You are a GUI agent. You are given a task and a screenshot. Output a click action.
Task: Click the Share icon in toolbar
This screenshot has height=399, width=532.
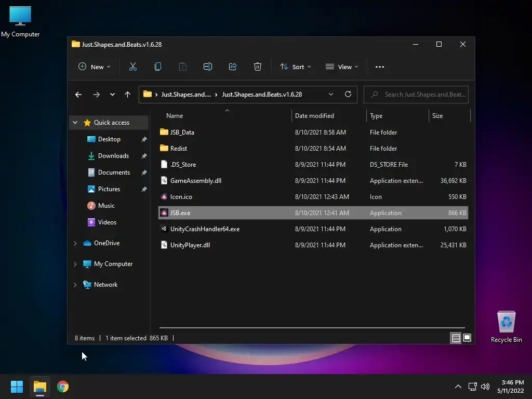click(x=233, y=67)
